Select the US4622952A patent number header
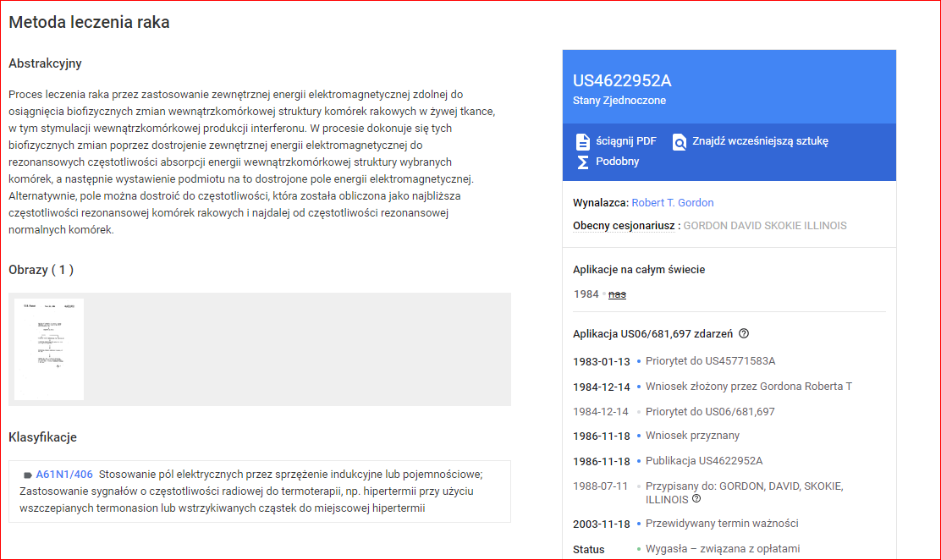 point(622,81)
